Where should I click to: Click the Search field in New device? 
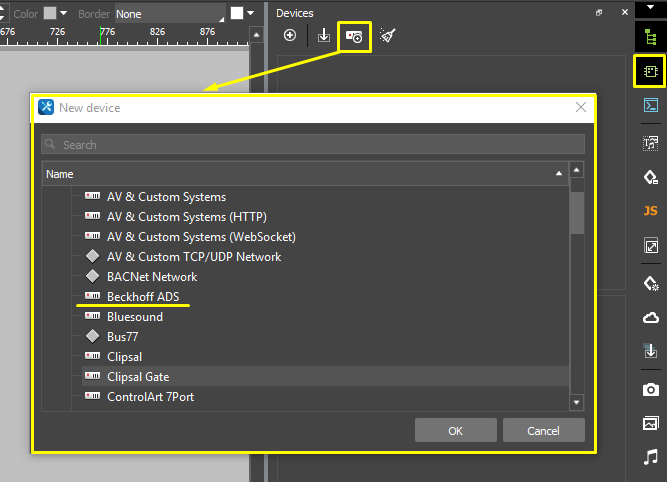312,144
